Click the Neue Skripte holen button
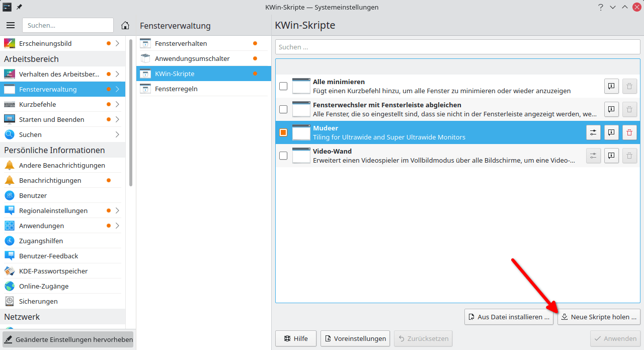Viewport: 644px width, 350px height. (599, 317)
